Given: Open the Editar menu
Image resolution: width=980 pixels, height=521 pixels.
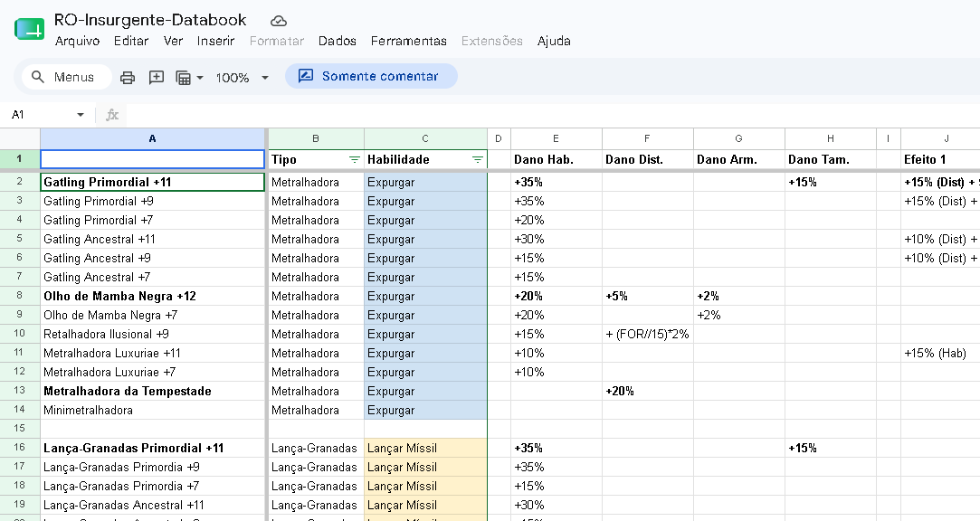Looking at the screenshot, I should click(131, 42).
